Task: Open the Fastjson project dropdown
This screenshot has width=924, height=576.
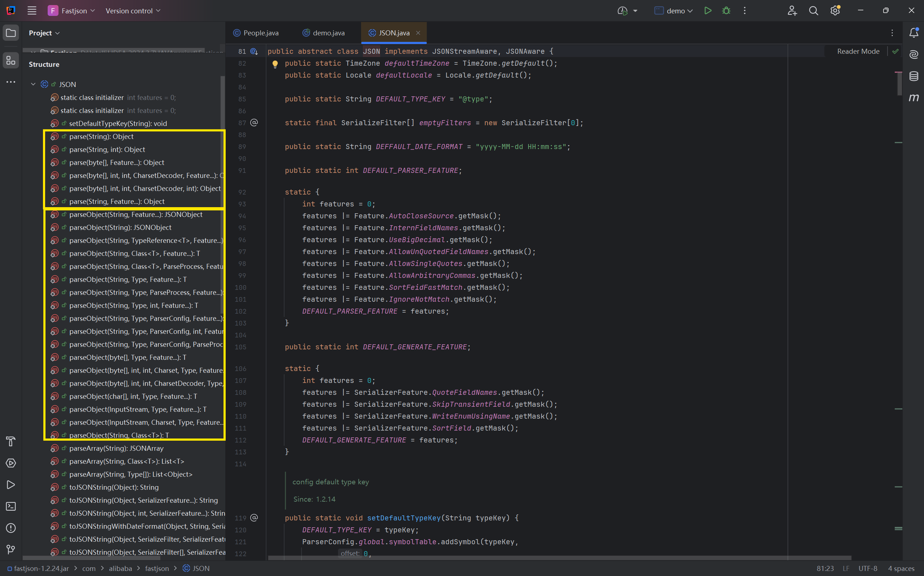Action: click(x=71, y=11)
